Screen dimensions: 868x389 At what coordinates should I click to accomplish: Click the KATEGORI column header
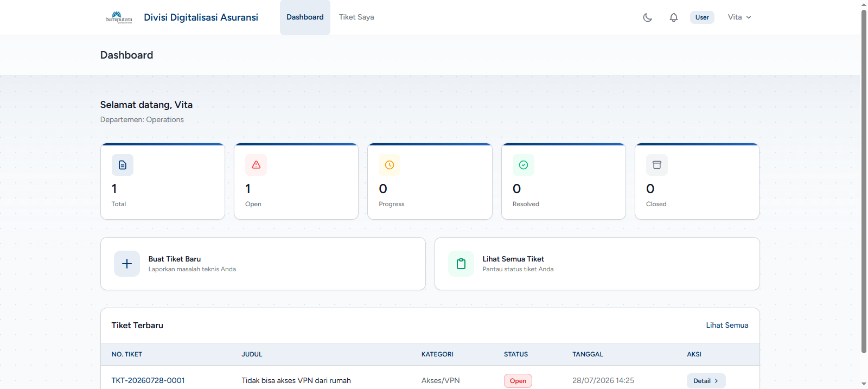click(x=437, y=354)
